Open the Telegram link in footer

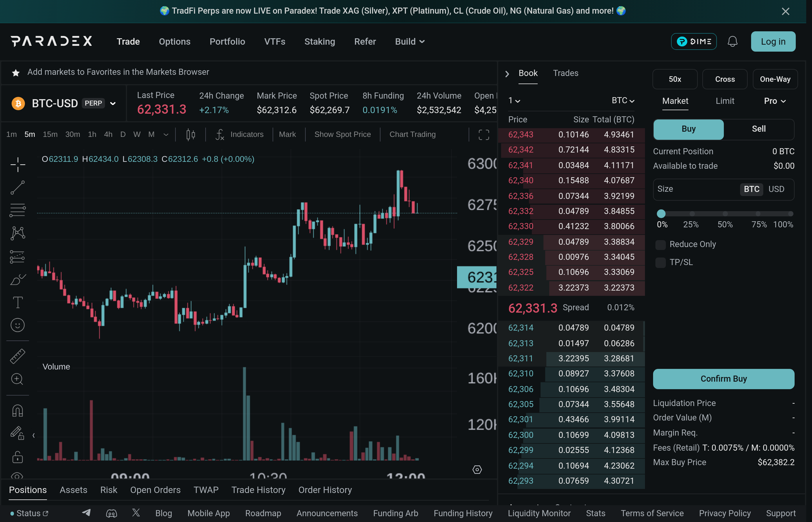(x=86, y=512)
